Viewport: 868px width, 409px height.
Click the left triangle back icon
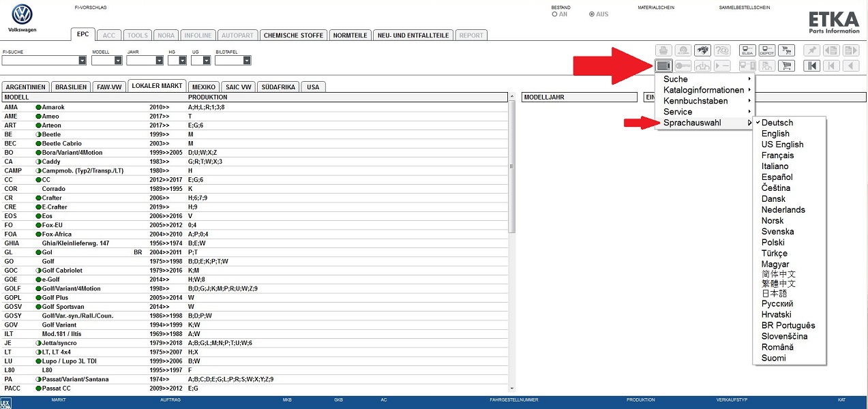850,65
